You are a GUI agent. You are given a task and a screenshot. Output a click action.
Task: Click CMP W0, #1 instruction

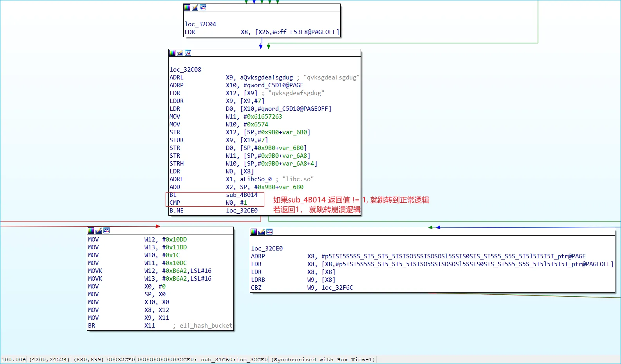208,203
